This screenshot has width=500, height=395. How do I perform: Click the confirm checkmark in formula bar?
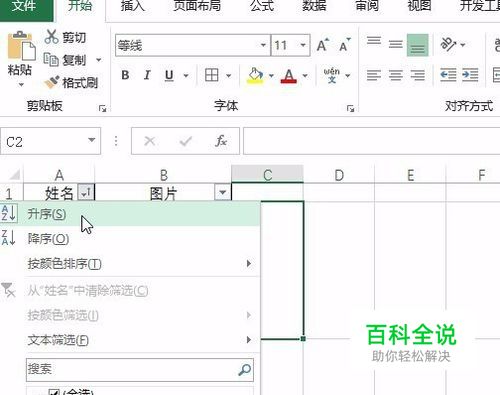[185, 141]
